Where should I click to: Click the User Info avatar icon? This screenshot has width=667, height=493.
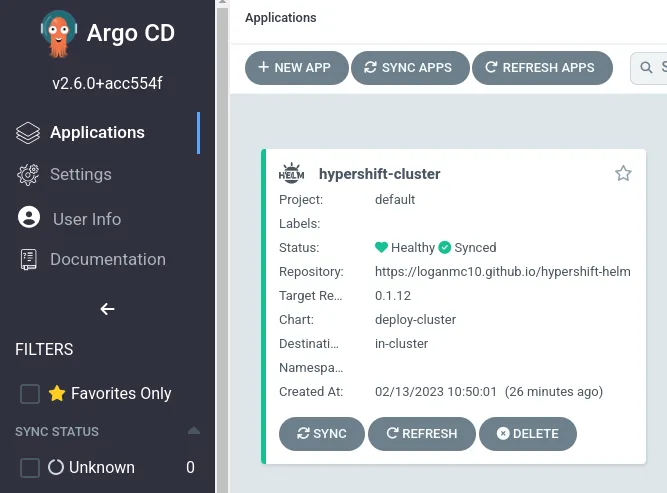29,218
